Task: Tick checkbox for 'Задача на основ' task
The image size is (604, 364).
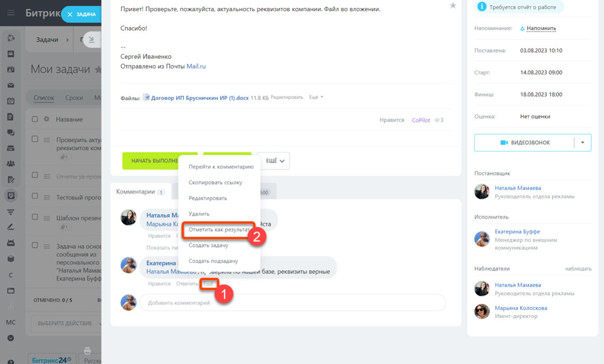Action: pos(35,245)
